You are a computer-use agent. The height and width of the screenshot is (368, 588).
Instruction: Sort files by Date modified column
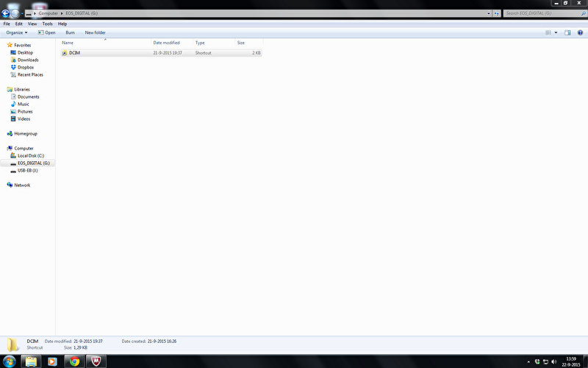coord(166,43)
